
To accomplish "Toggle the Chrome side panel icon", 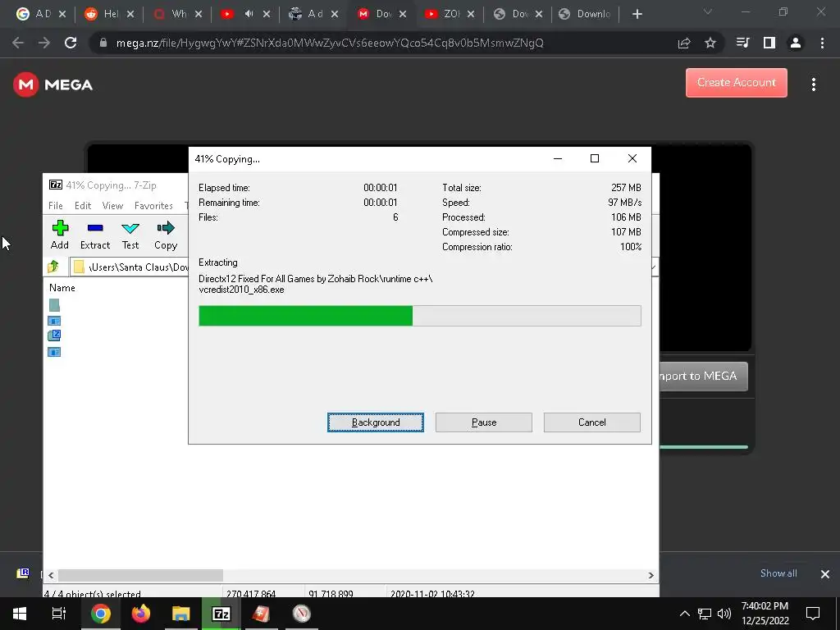I will 769,43.
